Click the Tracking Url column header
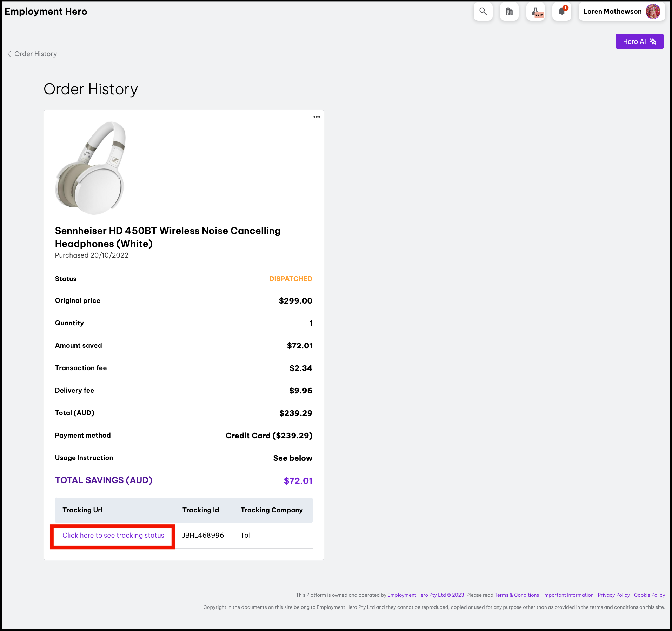The width and height of the screenshot is (672, 631). coord(82,510)
